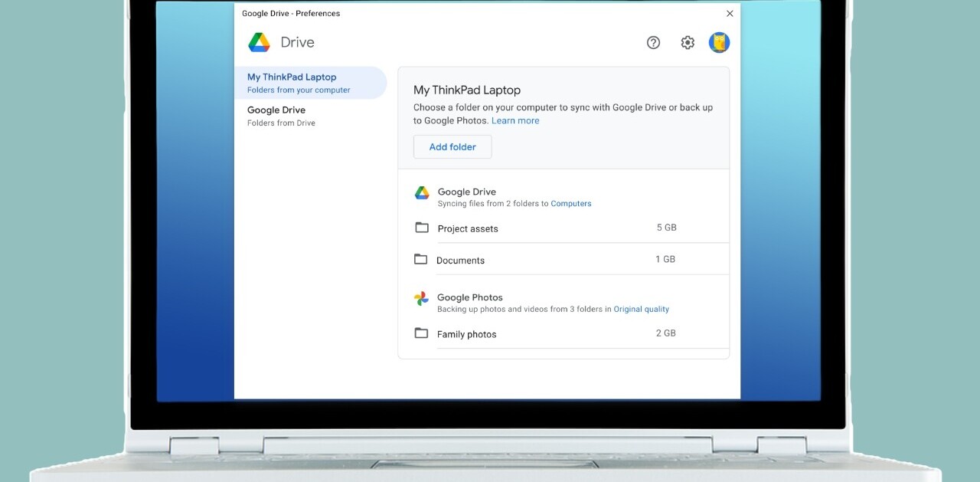The image size is (980, 482).
Task: Click the 5 GB size of Project assets
Action: click(x=666, y=228)
